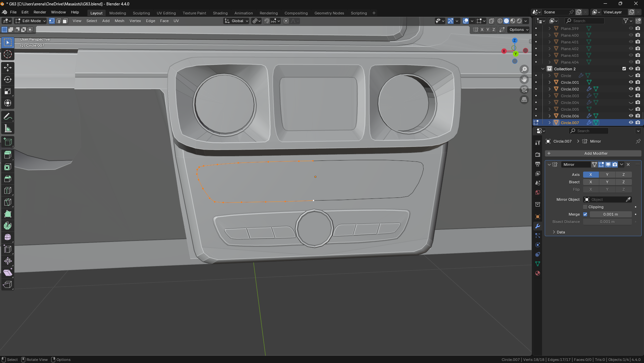Click the zoom viewport gizmo icon
Screen dimensions: 644x363
[x=524, y=69]
